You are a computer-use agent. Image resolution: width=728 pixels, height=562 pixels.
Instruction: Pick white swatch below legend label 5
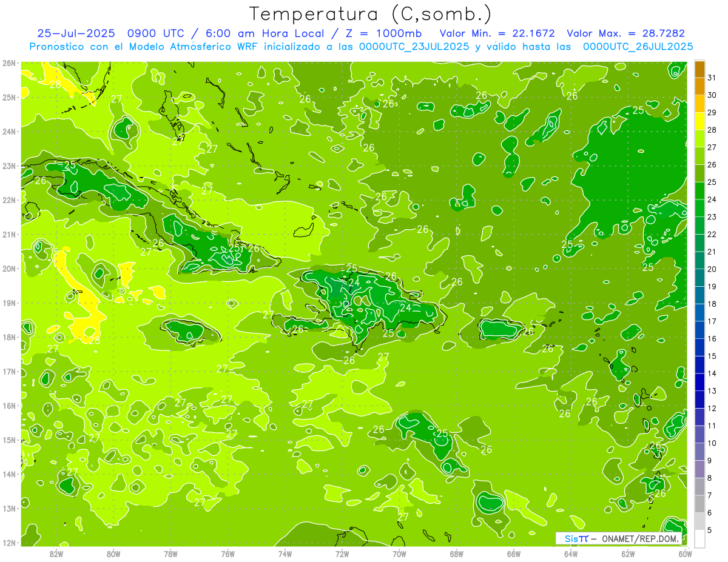point(699,538)
